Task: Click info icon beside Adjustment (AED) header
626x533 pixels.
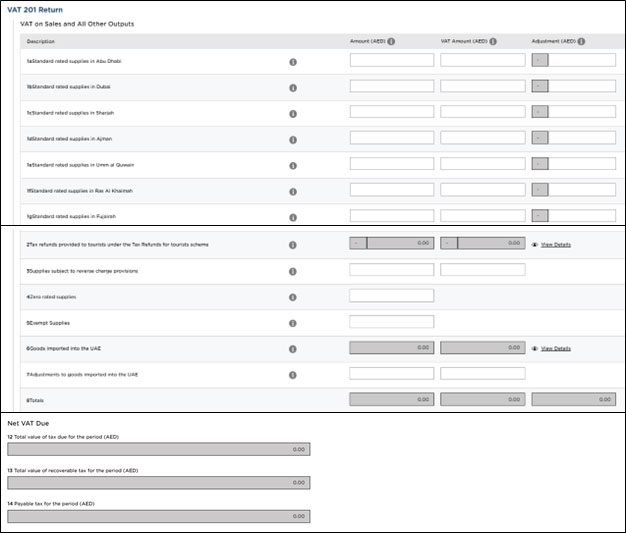Action: (581, 42)
